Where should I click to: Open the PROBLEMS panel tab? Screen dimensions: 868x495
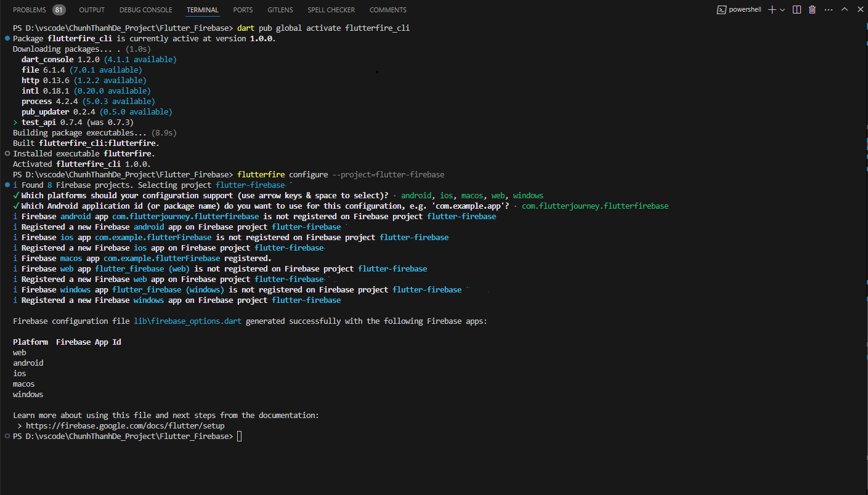click(29, 10)
